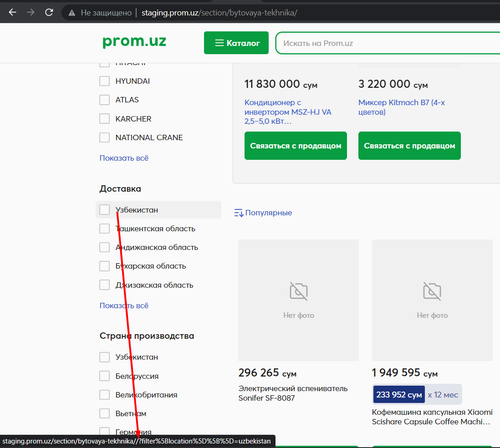
Task: Check Андижанская область delivery checkbox
Action: 104,247
